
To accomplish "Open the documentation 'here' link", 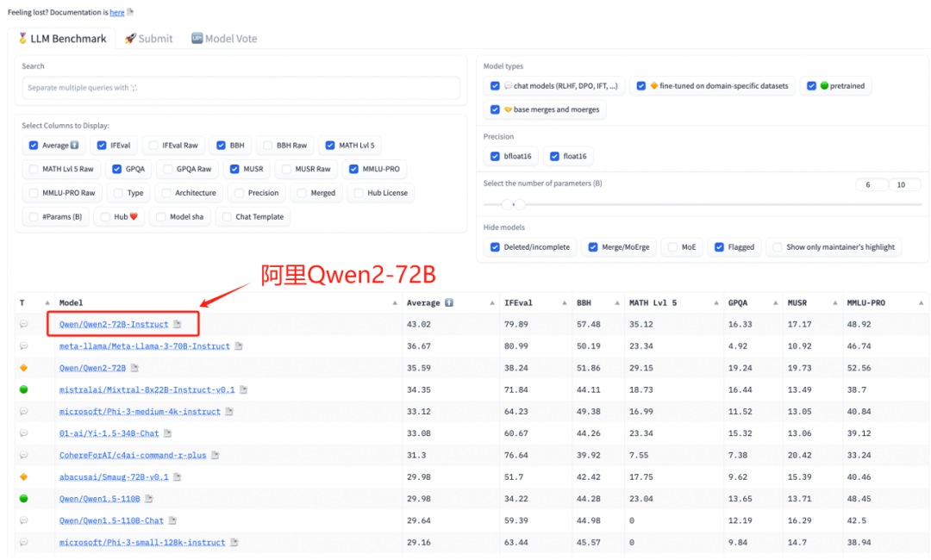I will tap(117, 12).
